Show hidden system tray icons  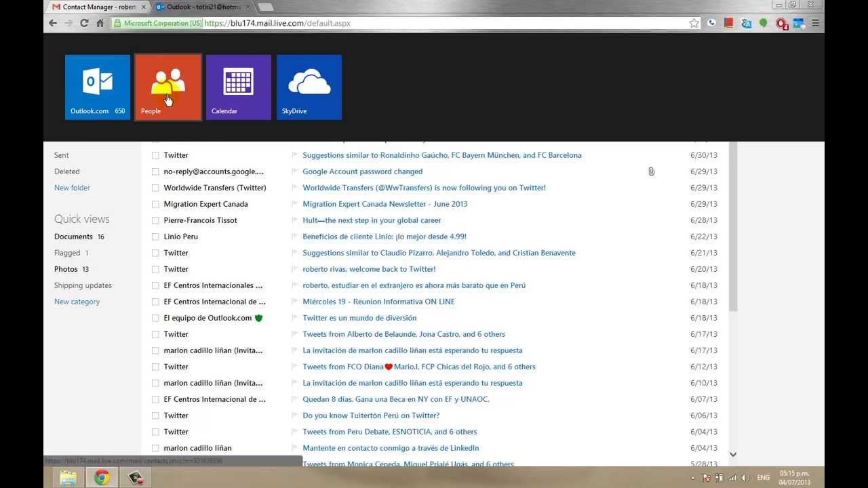(x=692, y=478)
